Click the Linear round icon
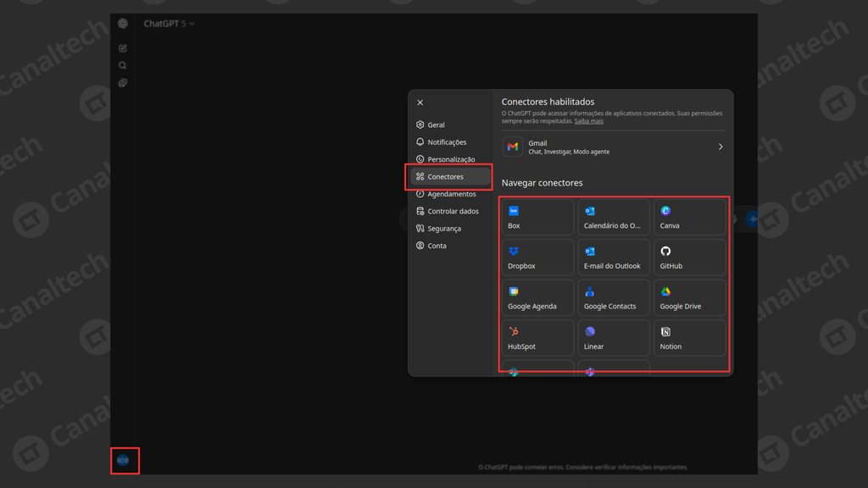The image size is (868, 488). click(x=590, y=332)
